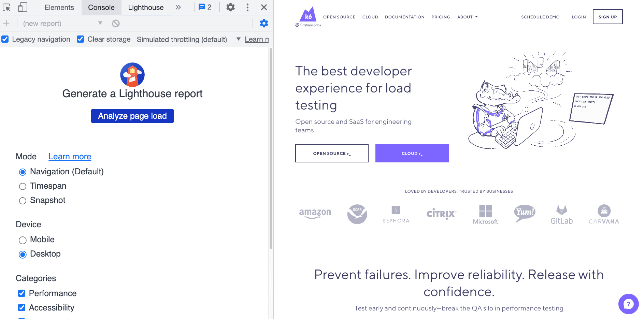Viewport: 644px width, 319px height.
Task: Select the Mobile device radio button
Action: (23, 240)
